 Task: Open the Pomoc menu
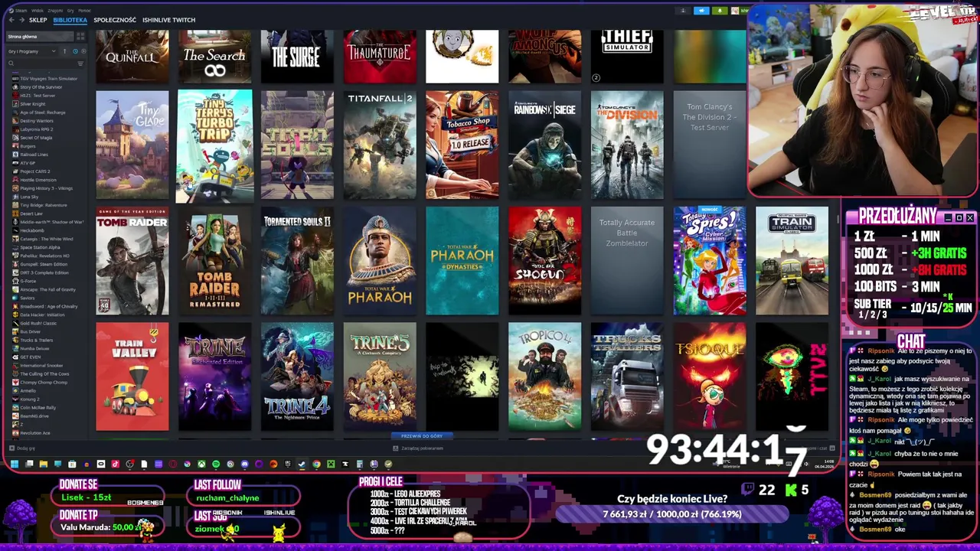point(84,11)
